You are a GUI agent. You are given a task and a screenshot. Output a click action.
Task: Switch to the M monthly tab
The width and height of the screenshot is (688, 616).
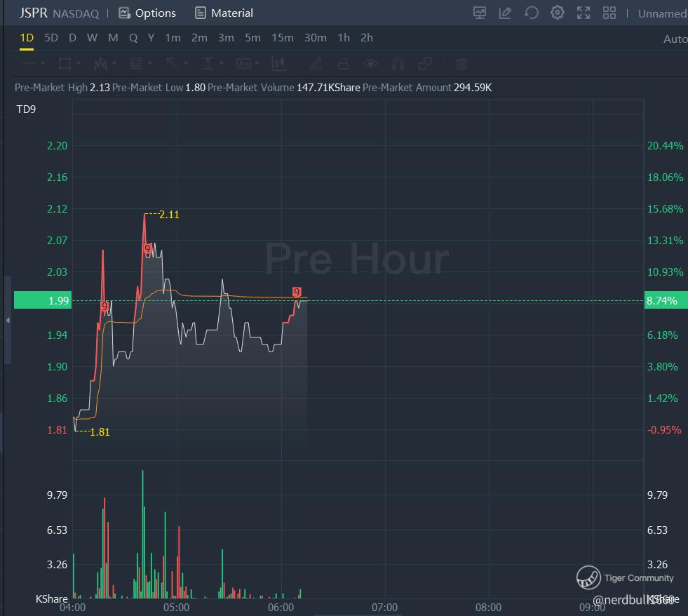pyautogui.click(x=113, y=38)
